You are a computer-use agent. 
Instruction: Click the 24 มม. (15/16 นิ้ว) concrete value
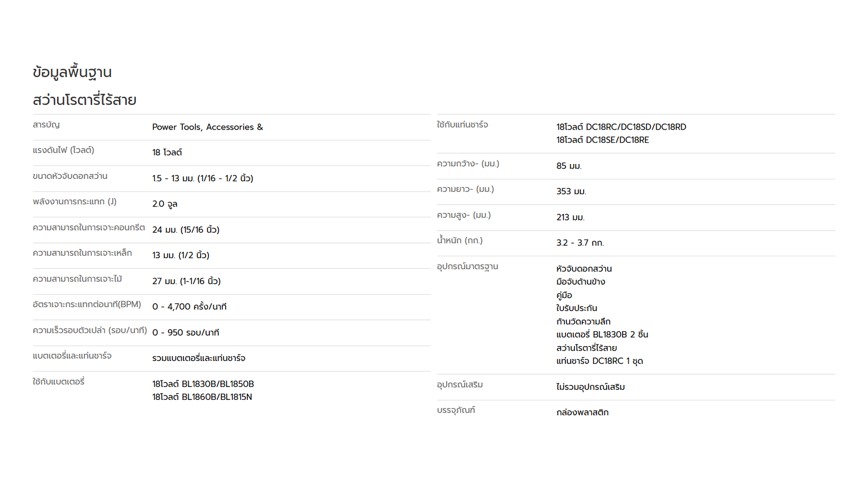pyautogui.click(x=186, y=230)
